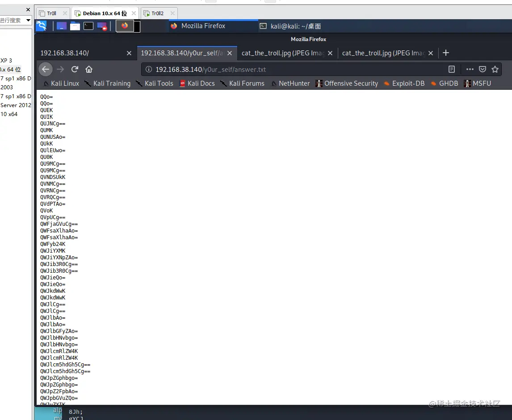The image size is (512, 420).
Task: Close the Troll2 VM tab
Action: tap(172, 13)
